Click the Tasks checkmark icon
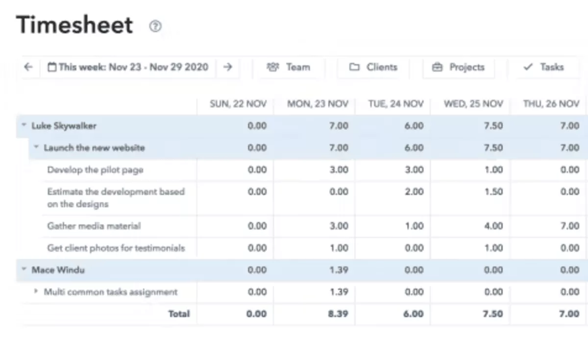The image size is (588, 364). (527, 67)
